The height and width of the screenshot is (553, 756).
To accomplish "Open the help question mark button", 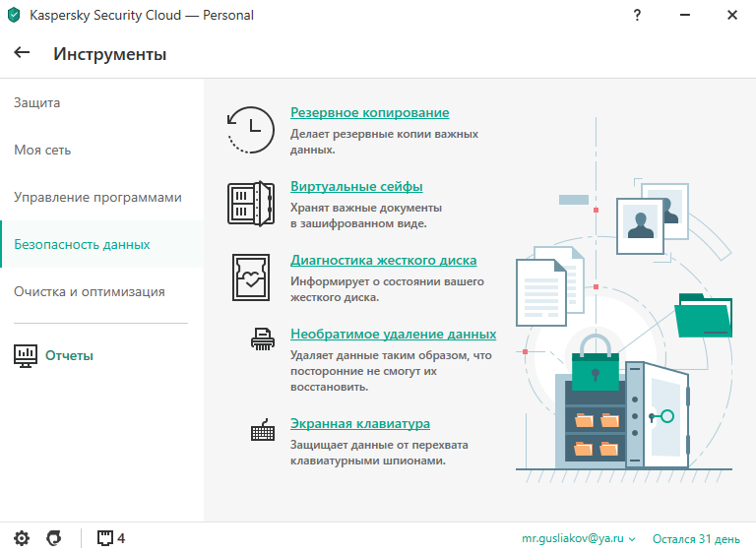I will [x=637, y=15].
